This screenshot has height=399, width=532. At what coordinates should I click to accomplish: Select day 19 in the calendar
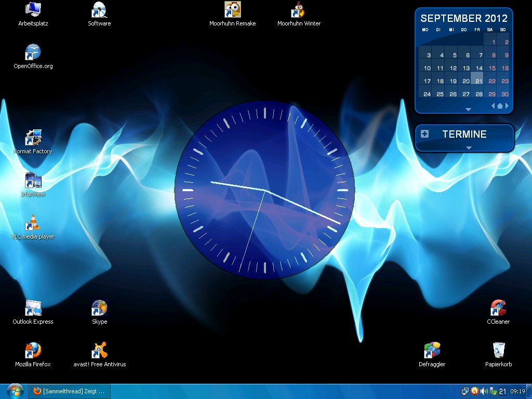coord(451,78)
